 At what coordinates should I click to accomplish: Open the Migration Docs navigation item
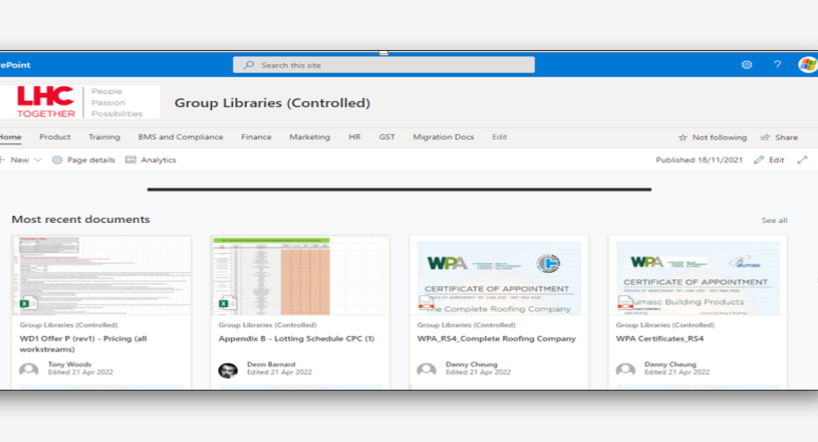(x=443, y=137)
